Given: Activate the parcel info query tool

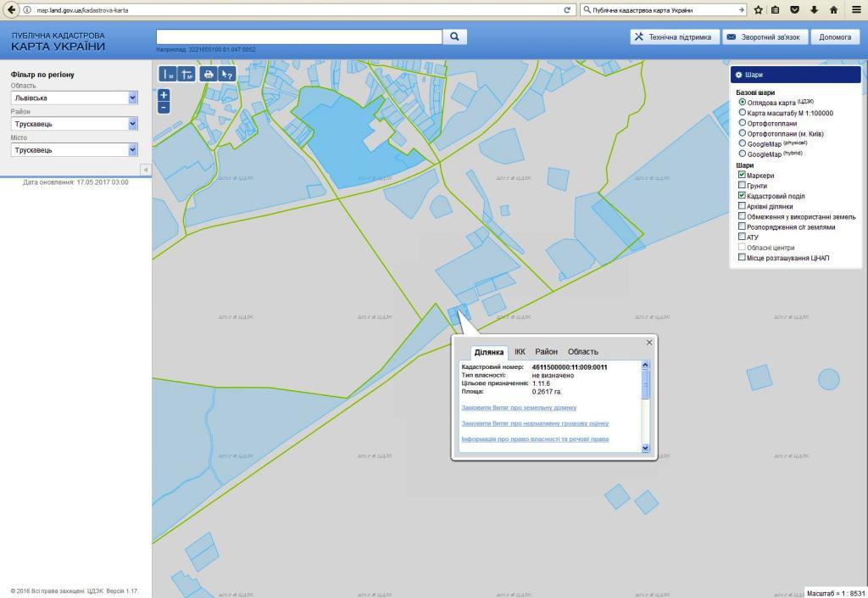Looking at the screenshot, I should click(x=226, y=75).
